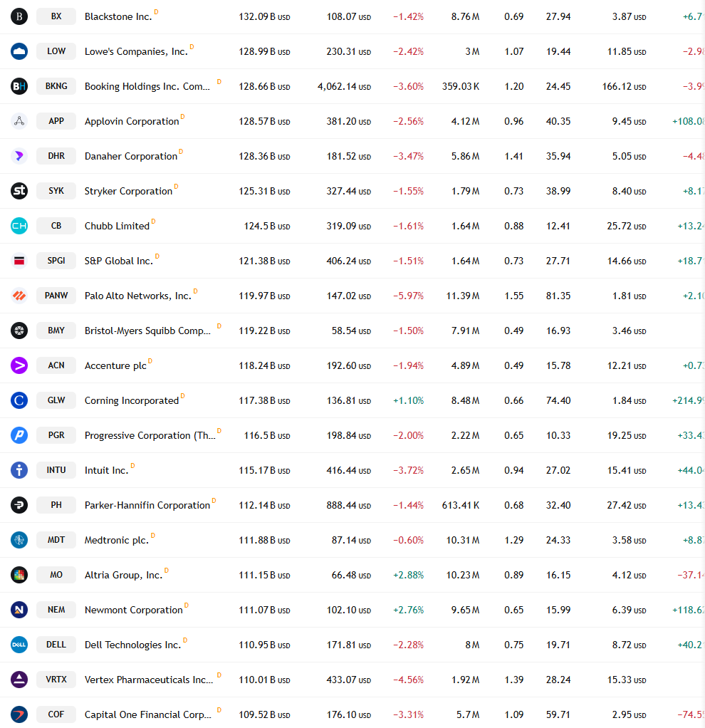Click the Chubb Limited logo icon
Image resolution: width=705 pixels, height=728 pixels.
[19, 226]
